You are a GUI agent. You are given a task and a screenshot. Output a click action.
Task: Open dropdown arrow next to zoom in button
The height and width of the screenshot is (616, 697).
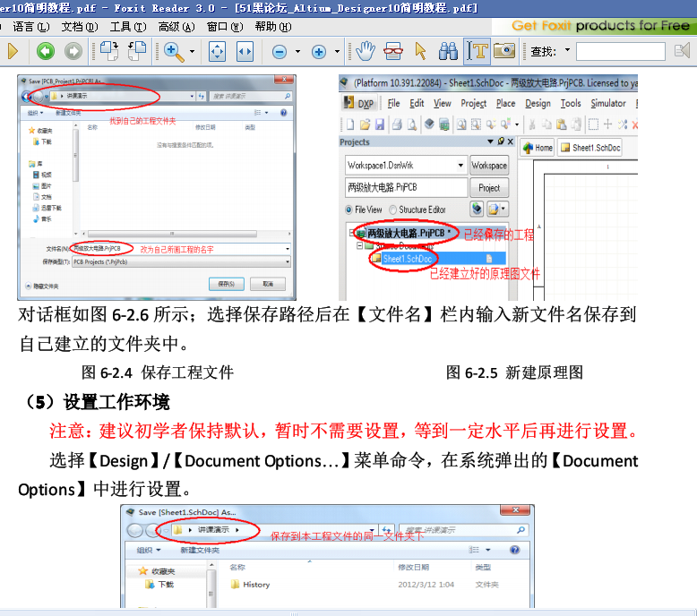(x=337, y=52)
